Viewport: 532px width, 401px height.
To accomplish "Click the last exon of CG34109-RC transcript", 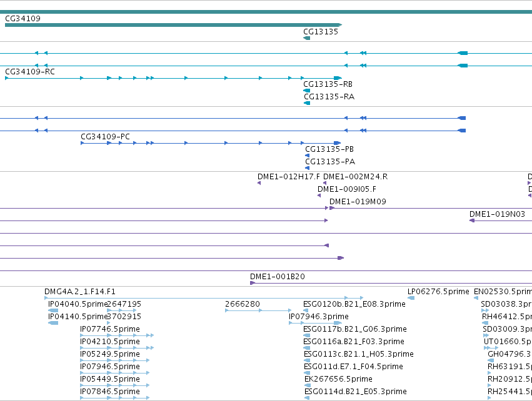I will 338,78.
